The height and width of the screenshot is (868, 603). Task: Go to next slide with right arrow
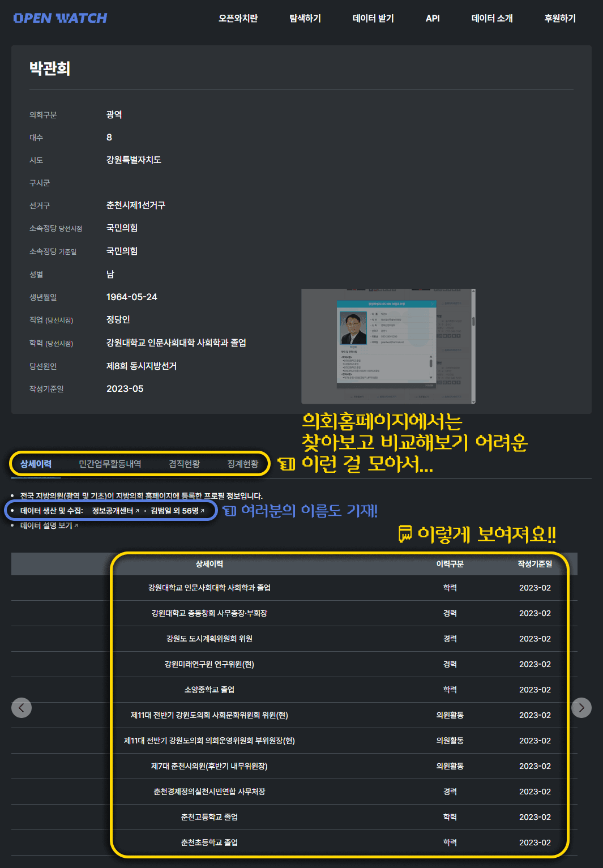tap(581, 708)
